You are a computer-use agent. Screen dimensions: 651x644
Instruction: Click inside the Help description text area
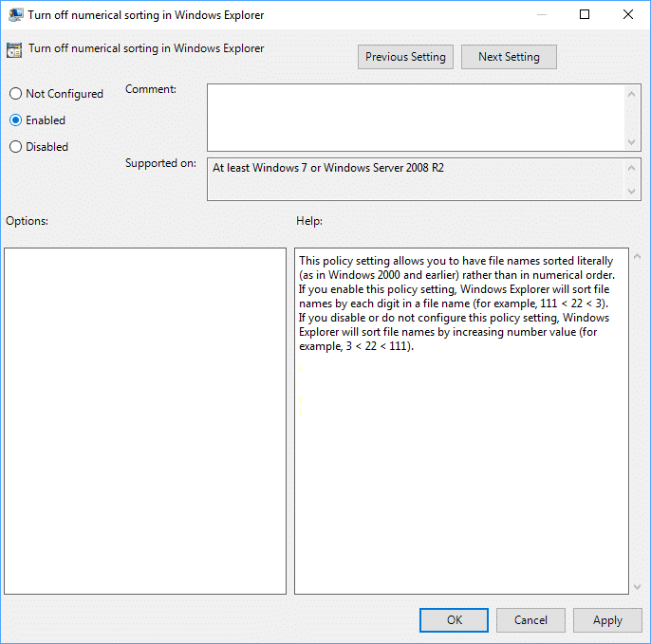tap(461, 421)
